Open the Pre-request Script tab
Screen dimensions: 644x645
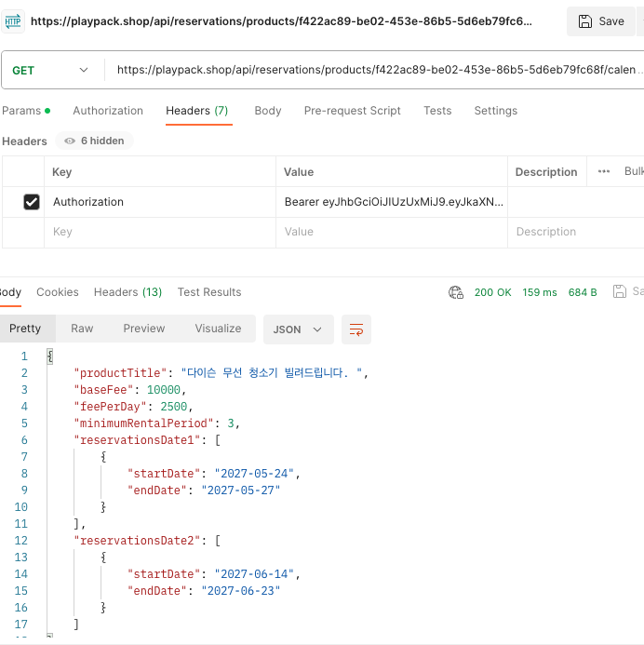click(352, 111)
